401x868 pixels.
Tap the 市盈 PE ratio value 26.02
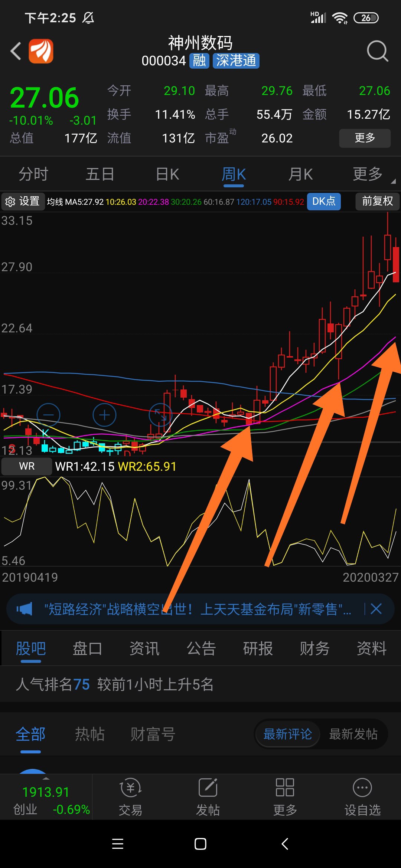(x=277, y=138)
